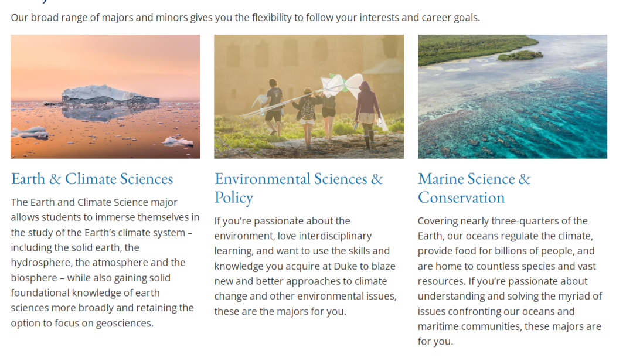Click the majors and minors intro sentence

click(245, 18)
